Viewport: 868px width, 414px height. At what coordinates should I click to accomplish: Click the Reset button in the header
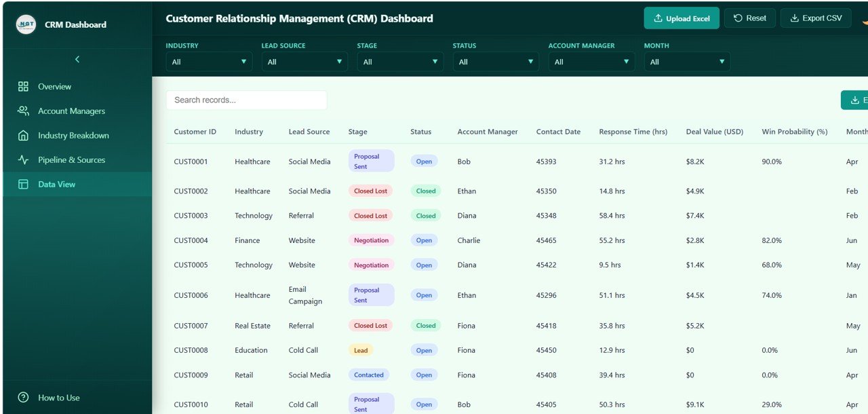[749, 18]
